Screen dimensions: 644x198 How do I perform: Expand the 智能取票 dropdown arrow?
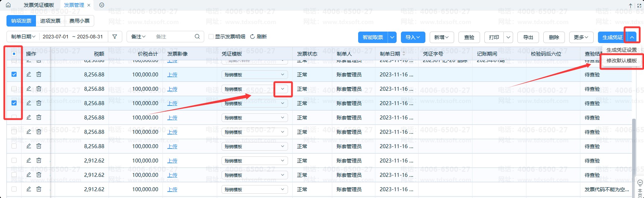coord(392,37)
